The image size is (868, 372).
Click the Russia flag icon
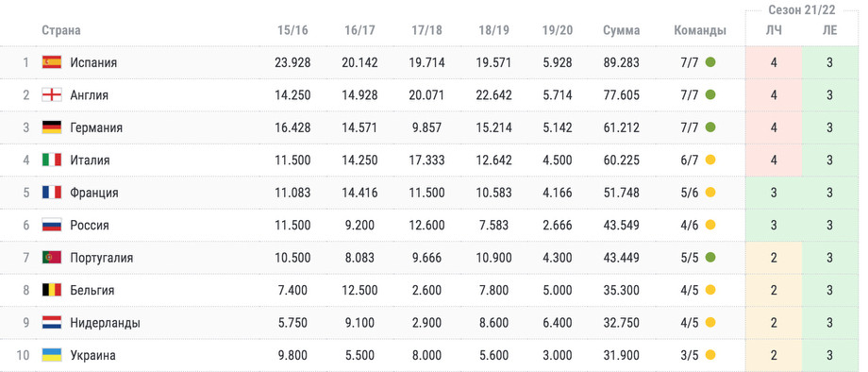52,226
